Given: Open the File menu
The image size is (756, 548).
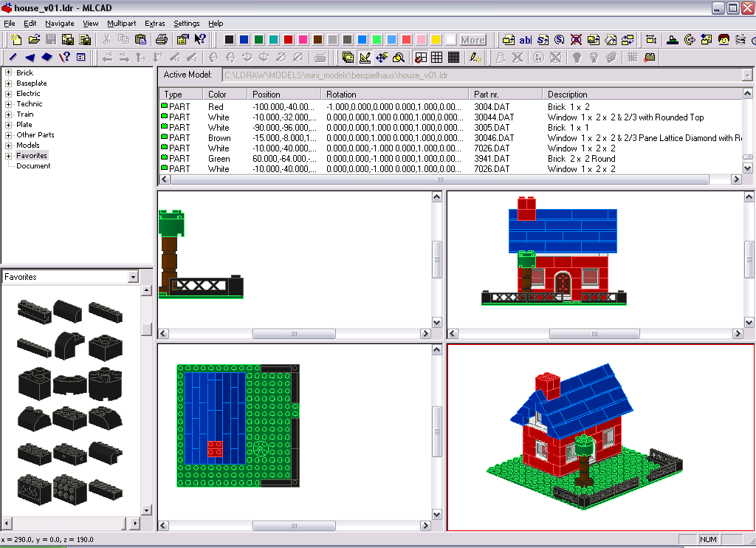Looking at the screenshot, I should (x=9, y=23).
